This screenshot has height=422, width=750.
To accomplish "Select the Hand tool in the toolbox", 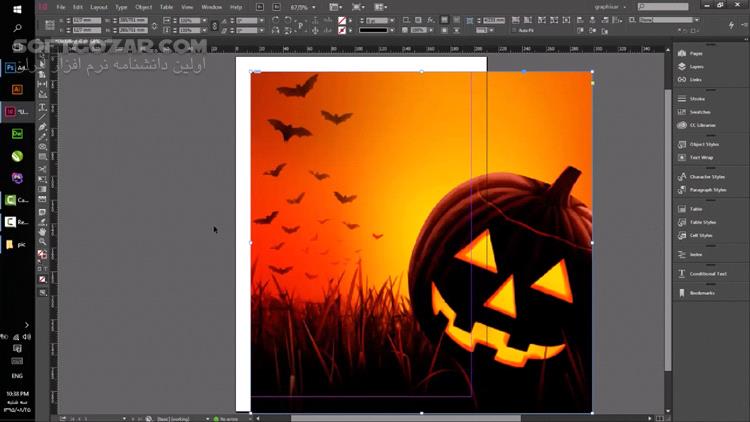I will coord(43,232).
